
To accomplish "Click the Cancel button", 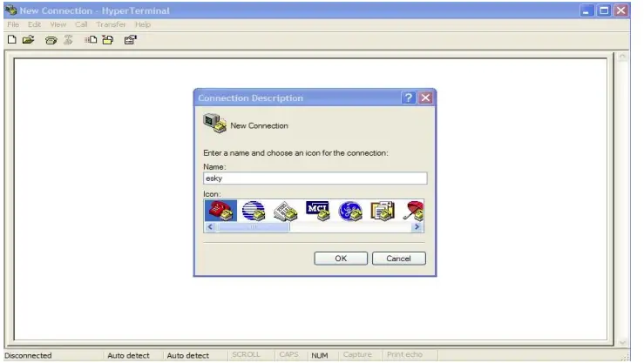I will tap(399, 259).
